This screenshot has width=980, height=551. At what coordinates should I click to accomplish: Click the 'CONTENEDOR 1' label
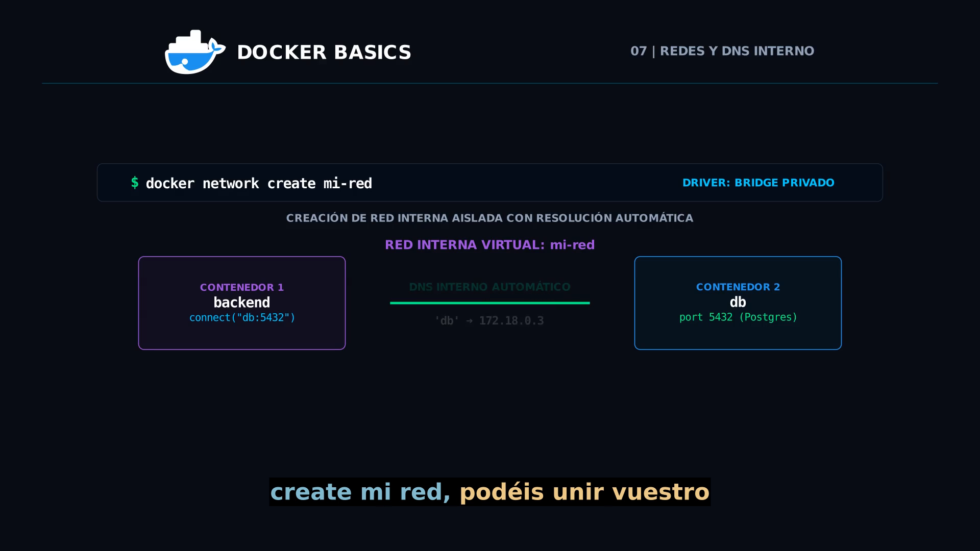click(242, 287)
